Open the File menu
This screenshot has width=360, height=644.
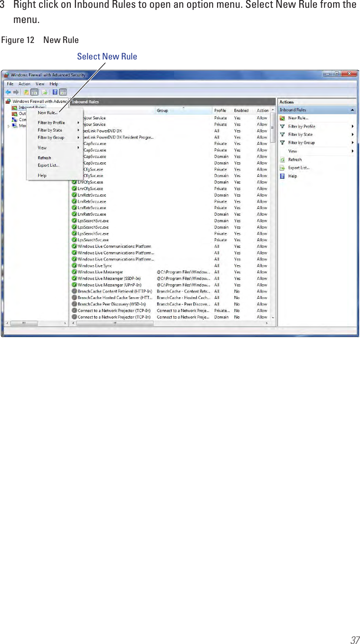point(10,84)
